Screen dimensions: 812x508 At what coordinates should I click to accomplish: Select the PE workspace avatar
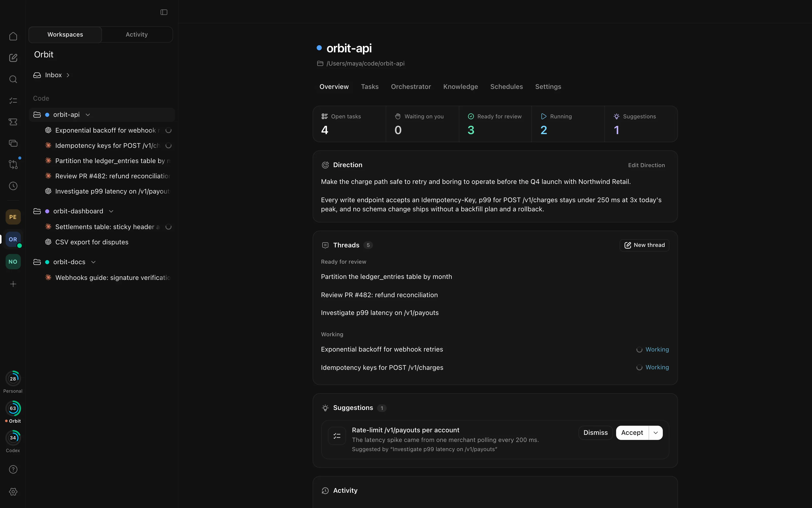pyautogui.click(x=13, y=217)
